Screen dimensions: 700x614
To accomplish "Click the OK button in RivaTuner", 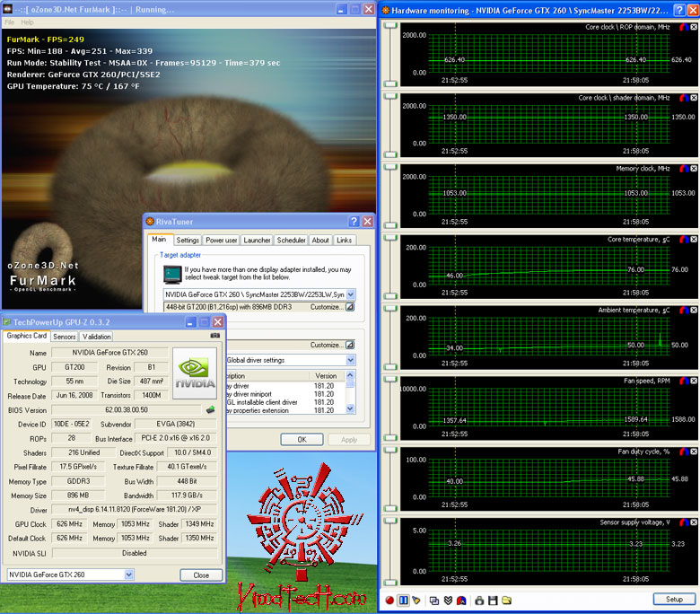I will coord(302,440).
